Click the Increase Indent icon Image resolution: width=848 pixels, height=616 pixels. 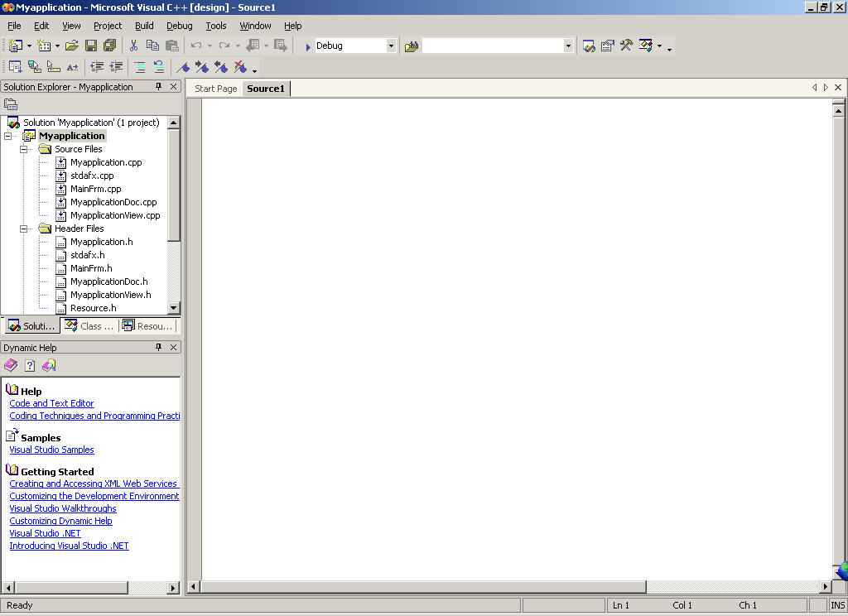[116, 67]
